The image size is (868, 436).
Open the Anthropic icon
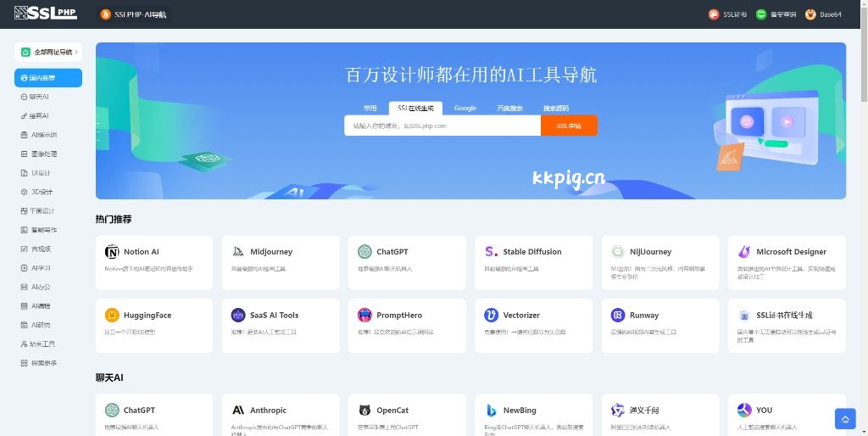238,411
